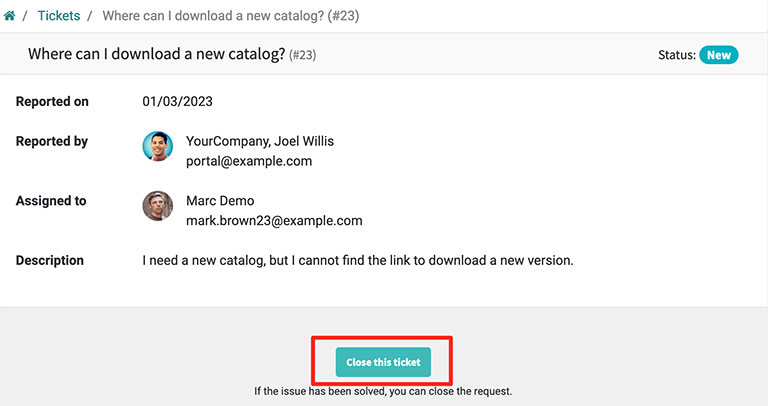Click the Assigned to label

click(x=51, y=201)
